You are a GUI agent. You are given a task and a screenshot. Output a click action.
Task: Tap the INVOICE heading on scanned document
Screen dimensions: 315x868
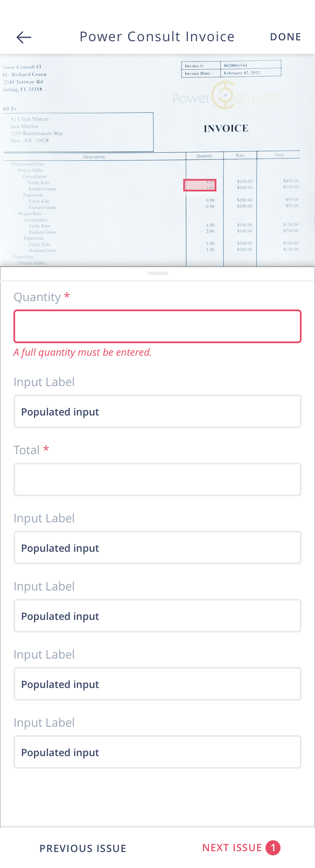[226, 128]
